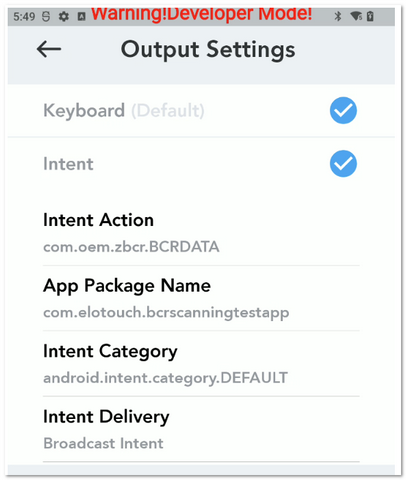Edit the com.elotouch.bcrscanningtestapp value
The height and width of the screenshot is (480, 406).
pos(166,313)
